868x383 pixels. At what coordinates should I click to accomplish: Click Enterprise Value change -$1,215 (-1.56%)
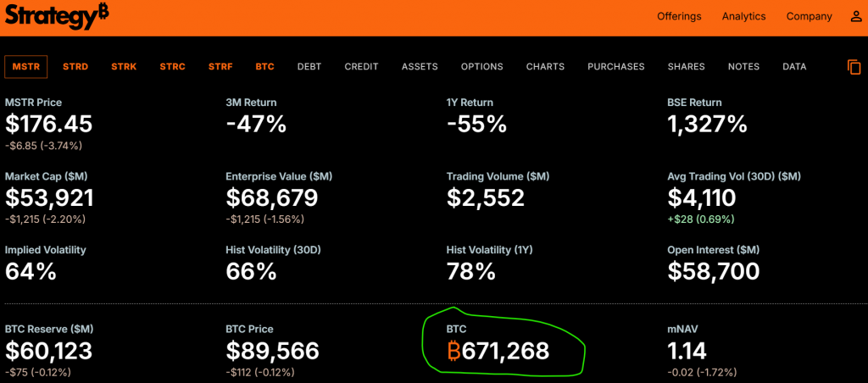(265, 219)
